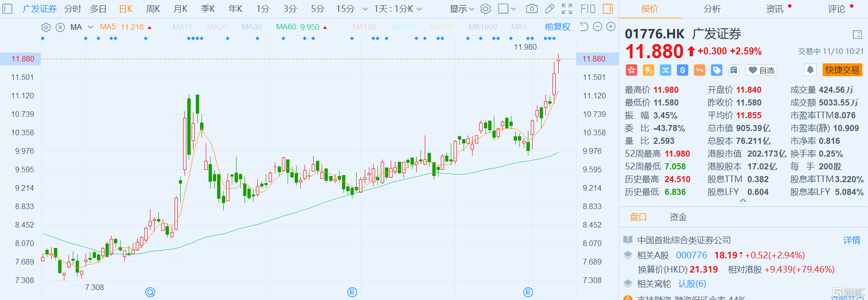
Task: Click the layers icon beside 相关A股
Action: [x=628, y=255]
